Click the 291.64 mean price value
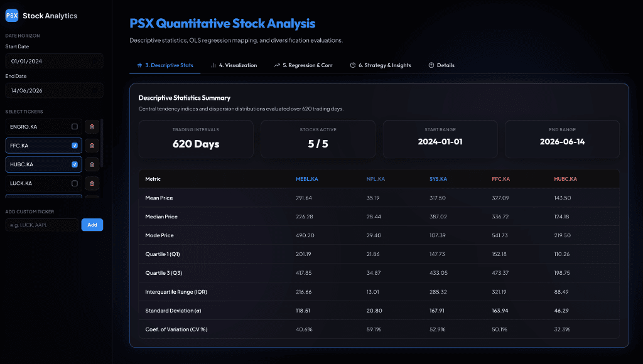 tap(304, 198)
